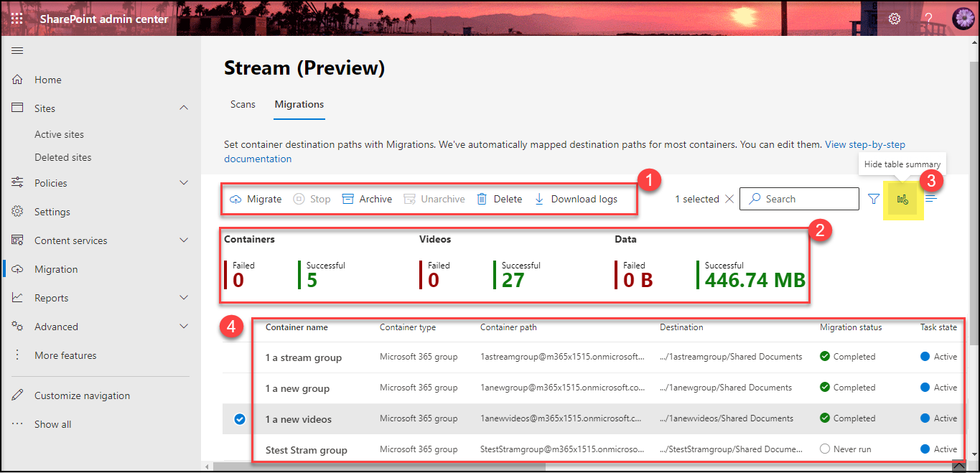This screenshot has width=980, height=473.
Task: Collapse navigation with hamburger menu icon
Action: [x=17, y=50]
